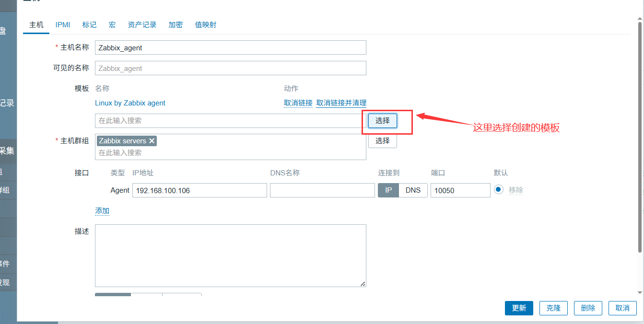Focus the 主机名称 input field
Image resolution: width=644 pixels, height=324 pixels.
pyautogui.click(x=231, y=47)
